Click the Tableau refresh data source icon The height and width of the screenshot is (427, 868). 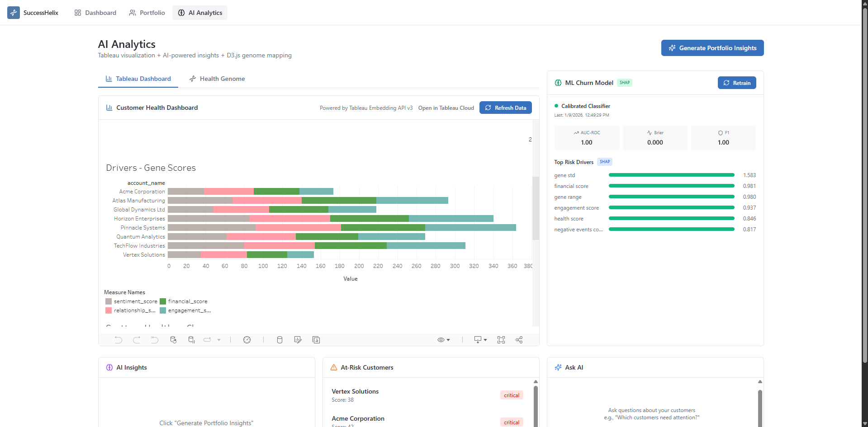[173, 340]
